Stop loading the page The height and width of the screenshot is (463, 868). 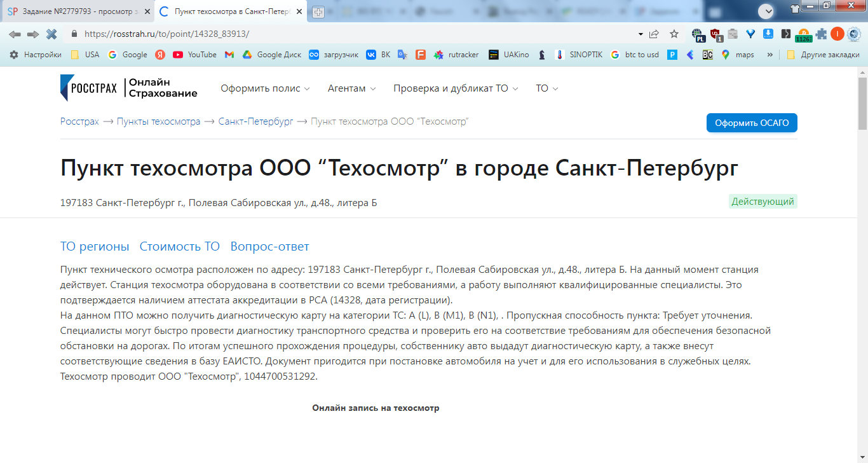pyautogui.click(x=51, y=34)
